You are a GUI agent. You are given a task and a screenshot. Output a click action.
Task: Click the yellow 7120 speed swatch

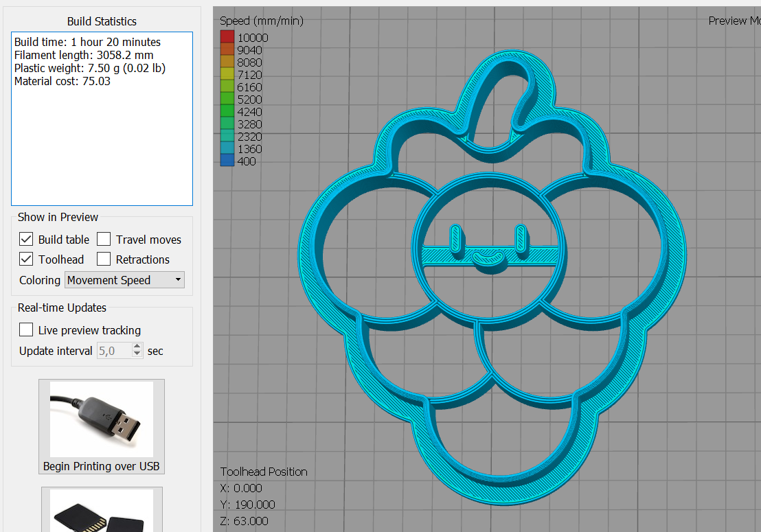(227, 73)
